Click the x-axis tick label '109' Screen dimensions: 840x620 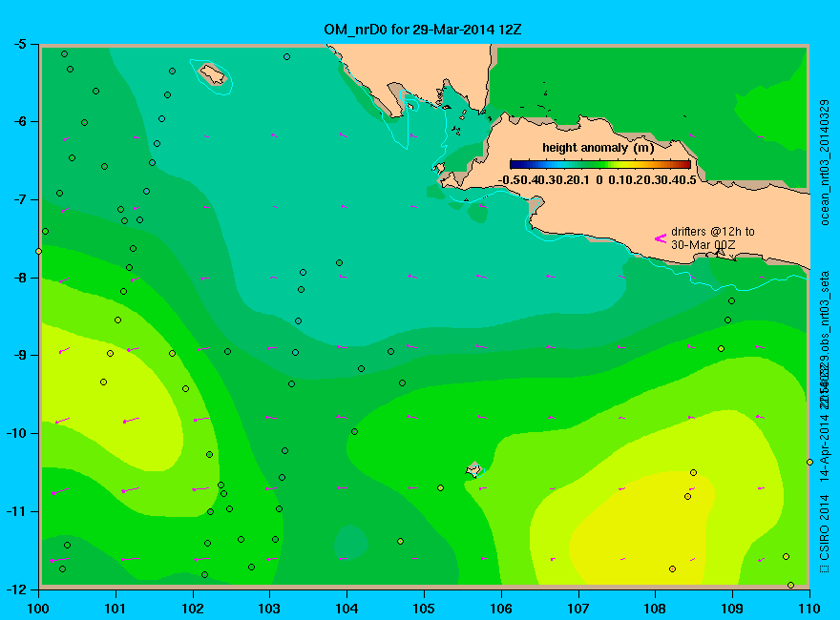pos(732,609)
